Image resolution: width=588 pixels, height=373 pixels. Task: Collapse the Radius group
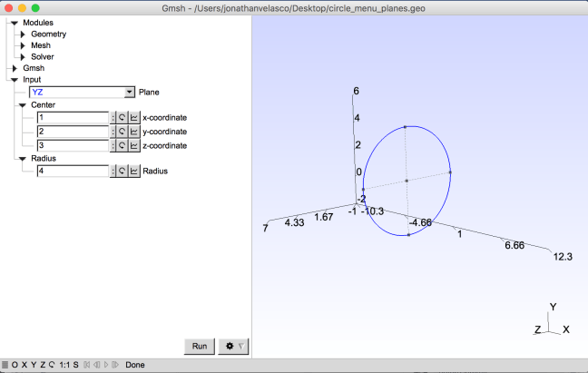tap(23, 159)
